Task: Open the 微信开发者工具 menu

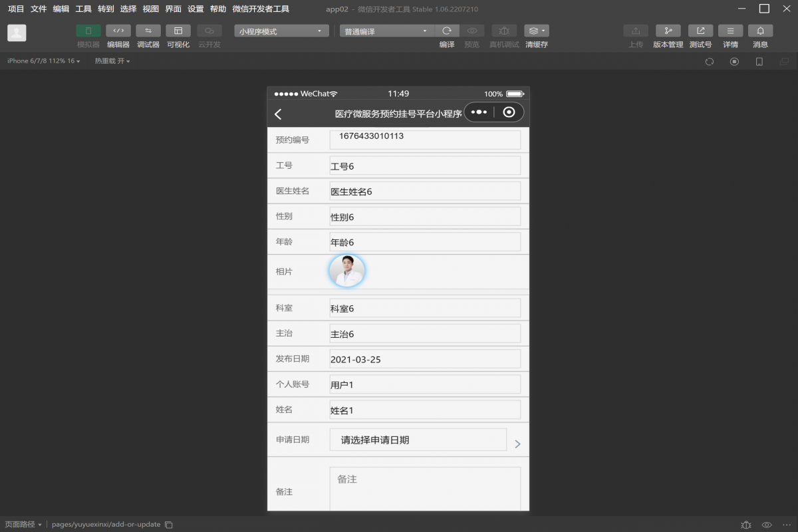Action: 259,9
